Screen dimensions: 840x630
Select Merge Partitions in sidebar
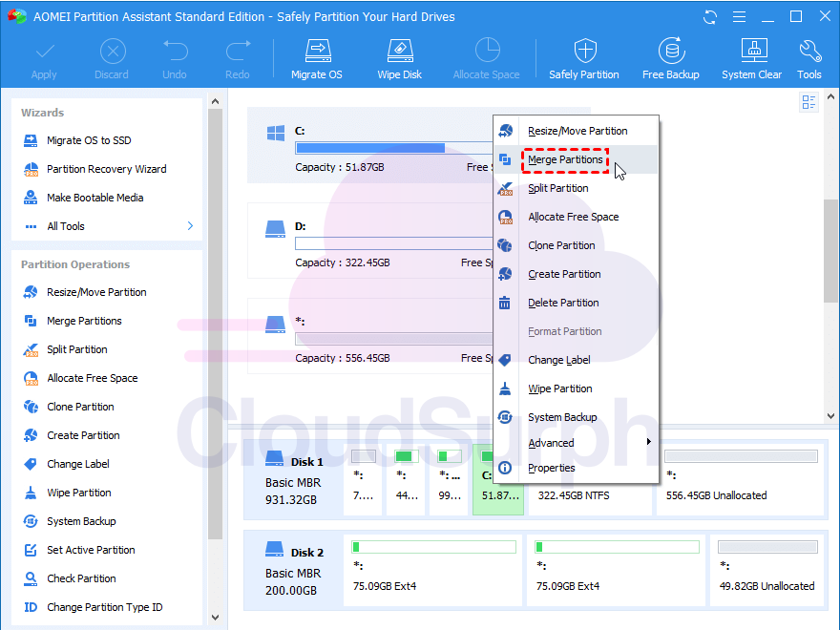tap(73, 321)
